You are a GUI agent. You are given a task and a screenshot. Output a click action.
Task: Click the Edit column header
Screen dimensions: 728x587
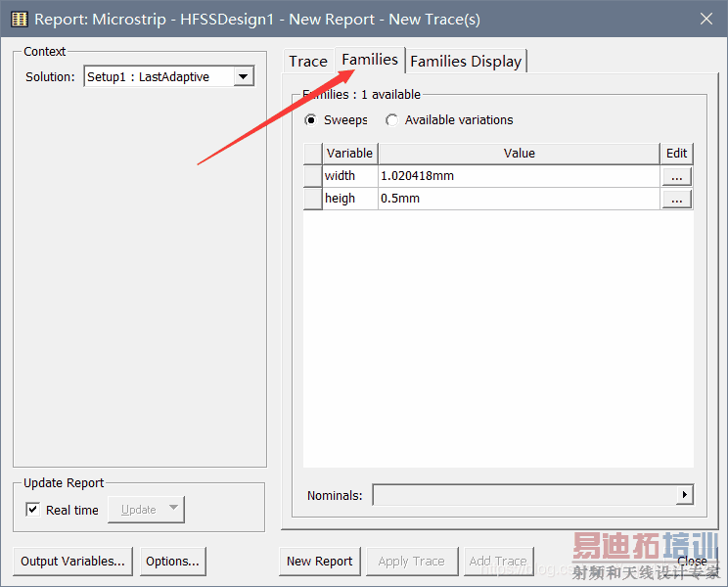(676, 154)
